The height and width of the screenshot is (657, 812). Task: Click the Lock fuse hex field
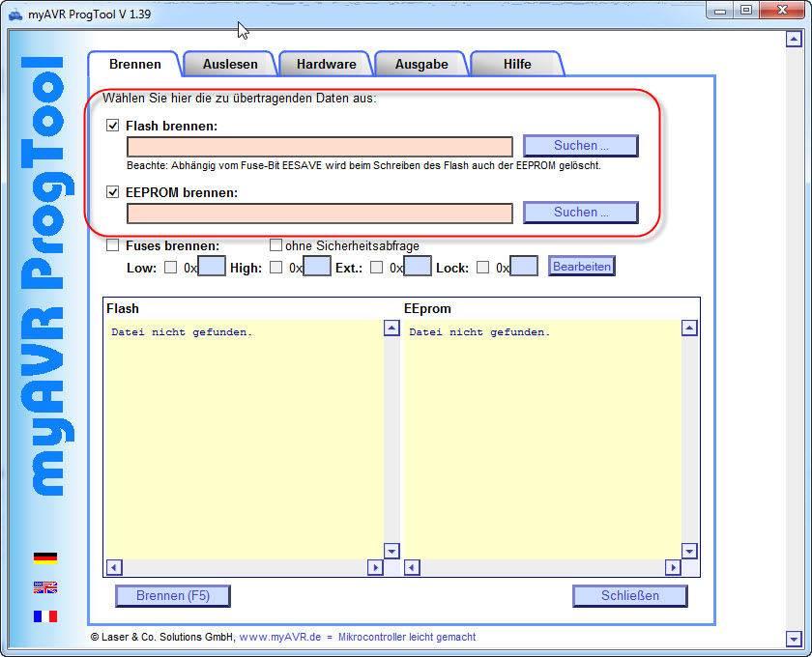pyautogui.click(x=524, y=266)
